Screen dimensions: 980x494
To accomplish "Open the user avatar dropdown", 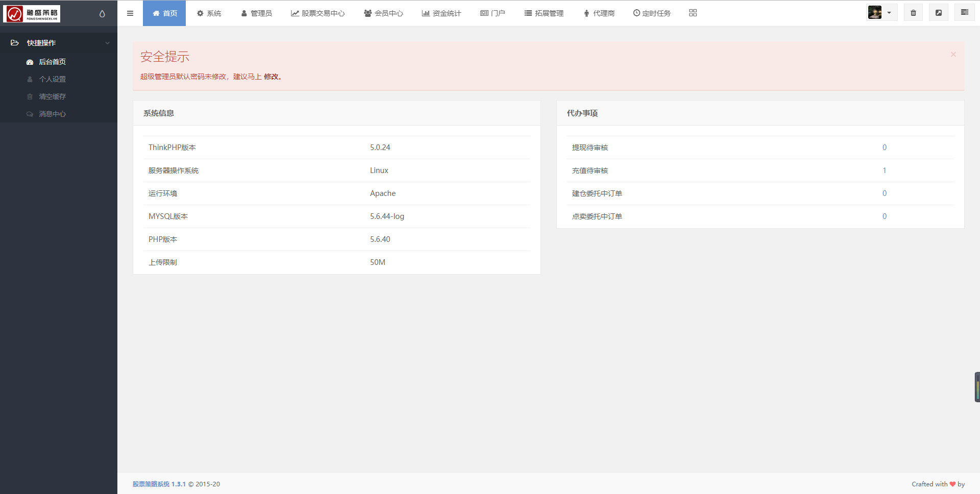I will click(x=881, y=13).
